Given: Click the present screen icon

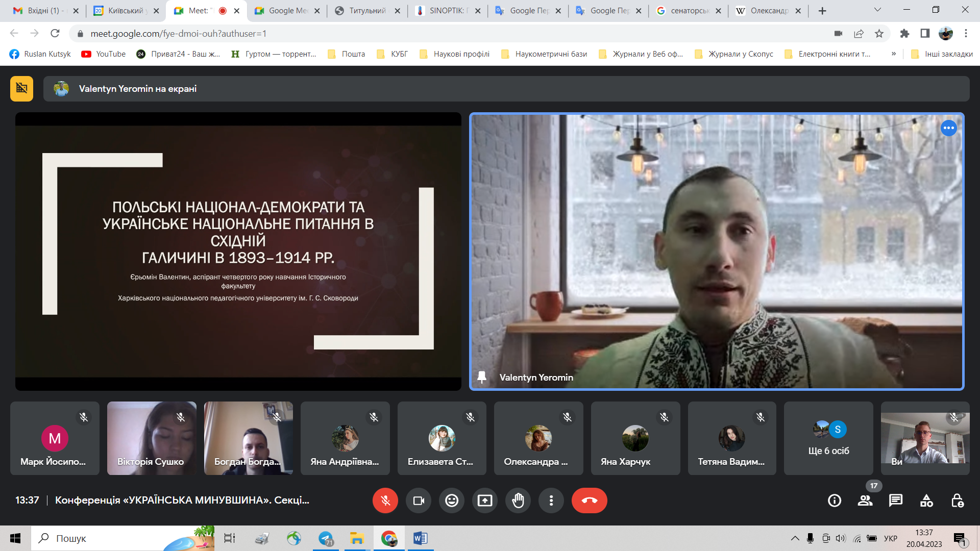Looking at the screenshot, I should coord(484,500).
